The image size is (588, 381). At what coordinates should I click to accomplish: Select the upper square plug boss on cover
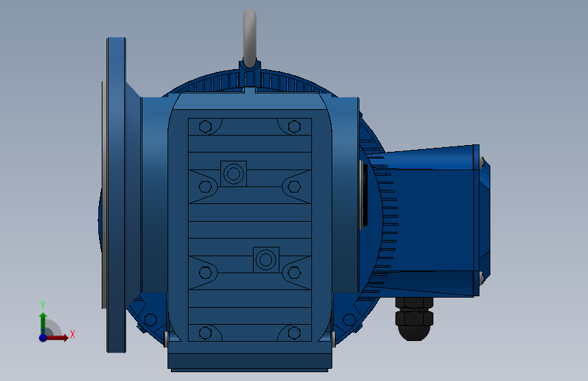pyautogui.click(x=233, y=174)
